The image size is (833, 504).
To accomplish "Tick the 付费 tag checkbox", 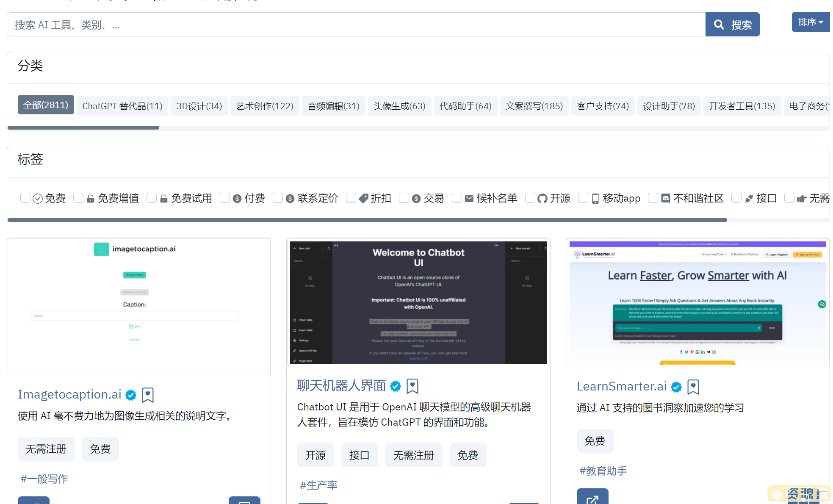I will click(x=225, y=198).
